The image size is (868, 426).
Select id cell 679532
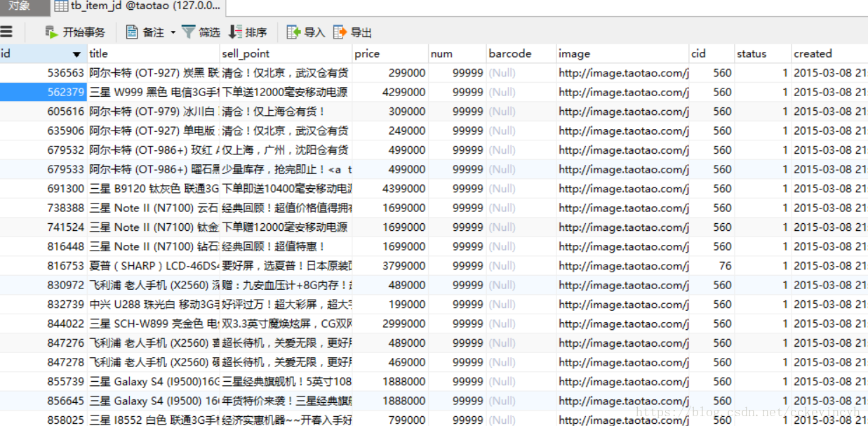tap(44, 150)
